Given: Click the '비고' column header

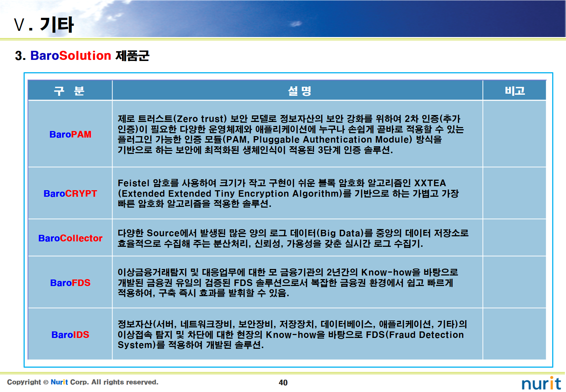Looking at the screenshot, I should (514, 90).
